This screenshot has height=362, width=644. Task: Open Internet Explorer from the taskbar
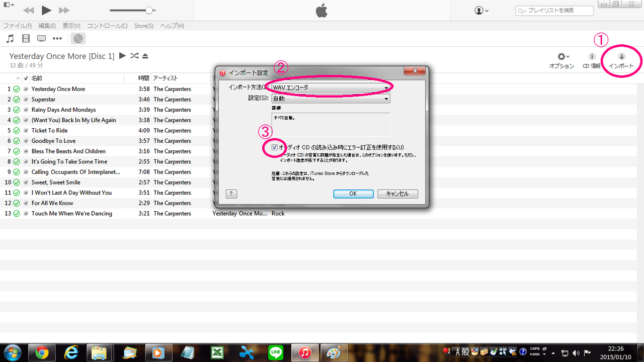[x=71, y=353]
